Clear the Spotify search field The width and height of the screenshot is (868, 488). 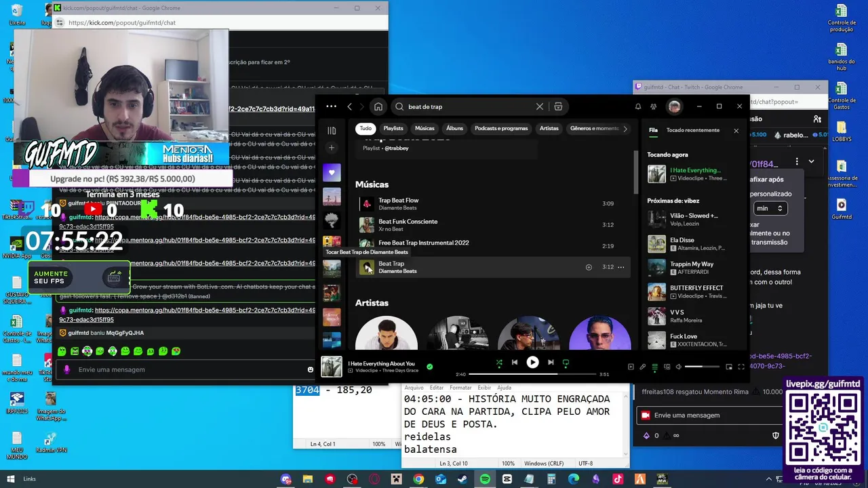[x=540, y=106]
